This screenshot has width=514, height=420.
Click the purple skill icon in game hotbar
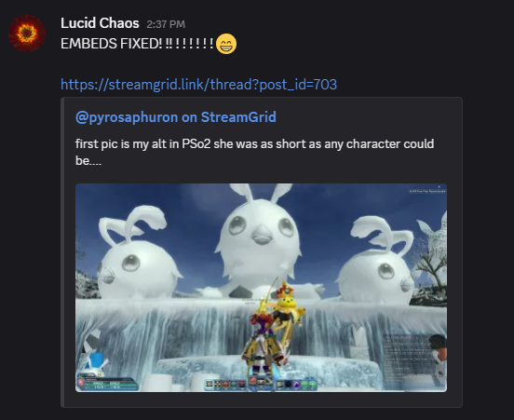[296, 385]
